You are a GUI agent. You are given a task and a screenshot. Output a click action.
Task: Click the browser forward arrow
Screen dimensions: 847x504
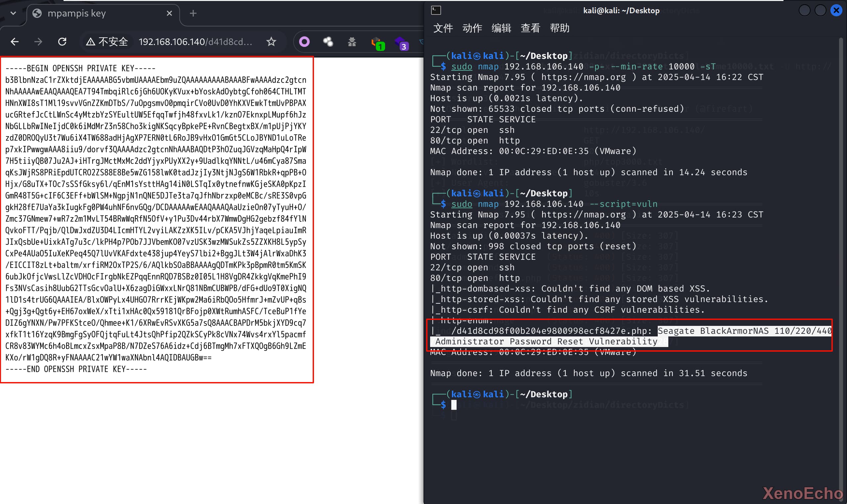coord(38,42)
